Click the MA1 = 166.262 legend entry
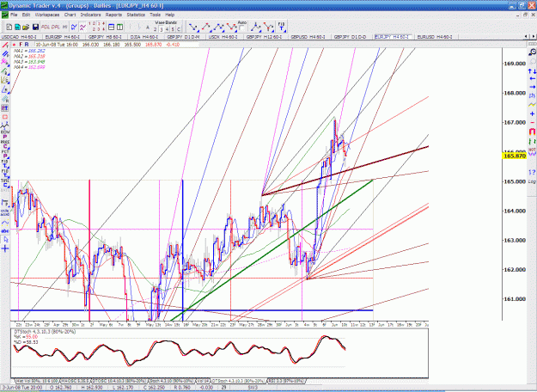The width and height of the screenshot is (537, 392). click(29, 51)
